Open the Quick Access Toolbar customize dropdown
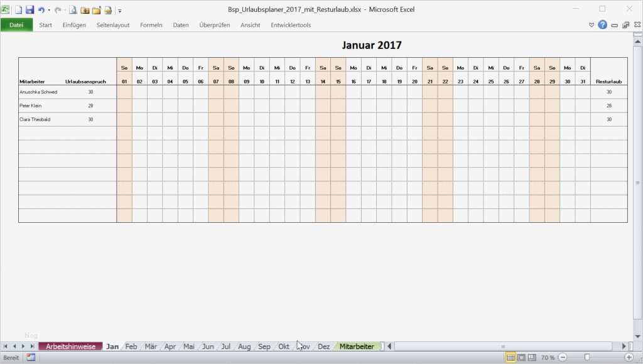 pyautogui.click(x=120, y=9)
